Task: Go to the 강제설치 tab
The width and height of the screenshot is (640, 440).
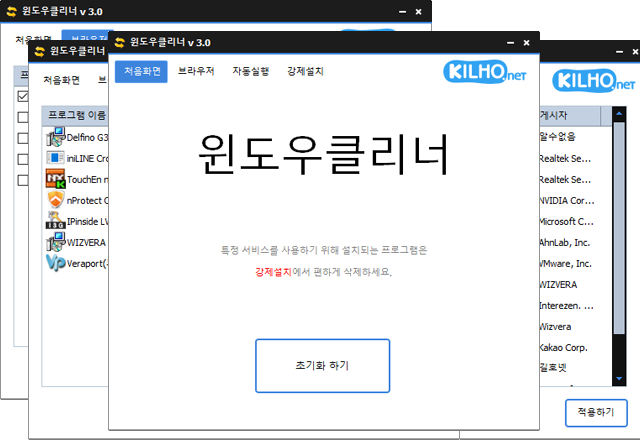Action: pyautogui.click(x=305, y=72)
